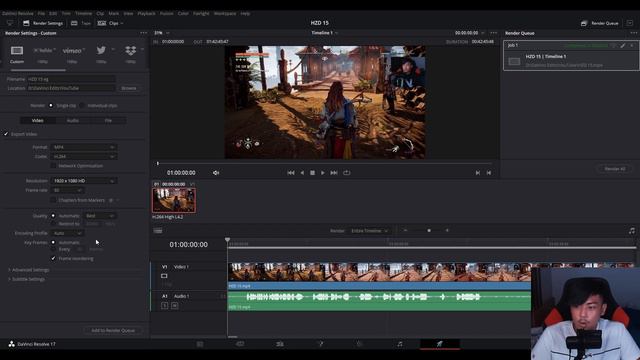Click the Browse location button
This screenshot has width=640, height=360.
(x=129, y=88)
